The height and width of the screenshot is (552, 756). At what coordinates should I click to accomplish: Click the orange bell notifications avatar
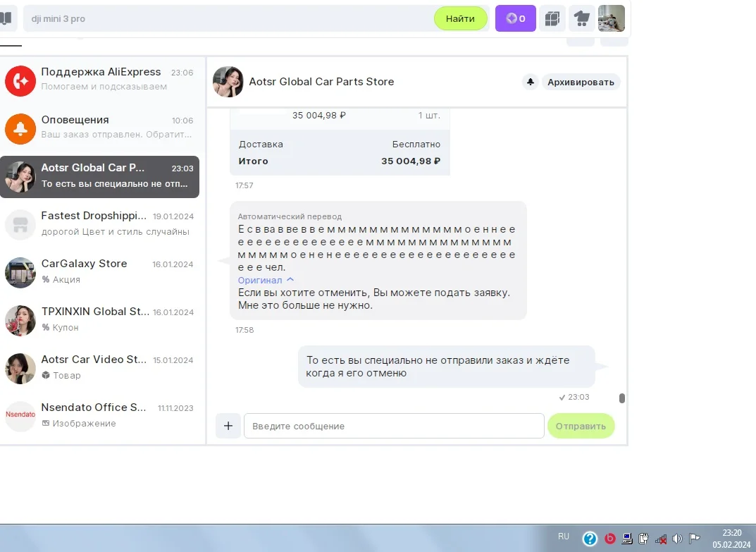(20, 129)
